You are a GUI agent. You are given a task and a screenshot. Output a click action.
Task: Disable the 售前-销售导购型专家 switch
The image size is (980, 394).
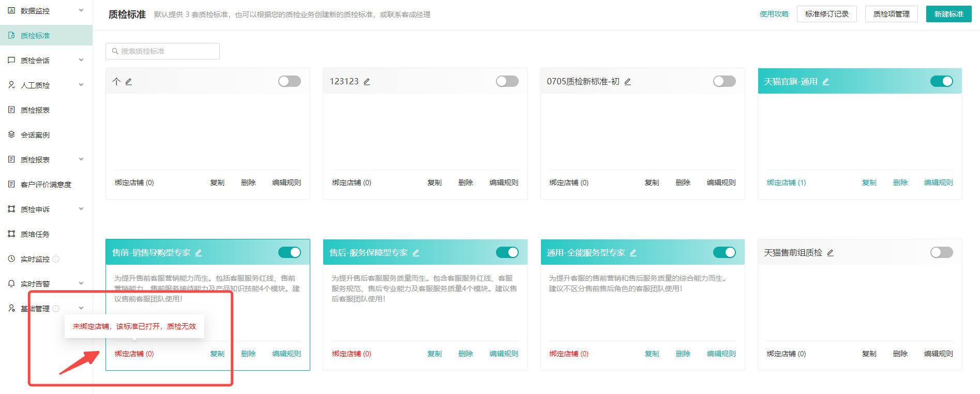click(x=290, y=252)
